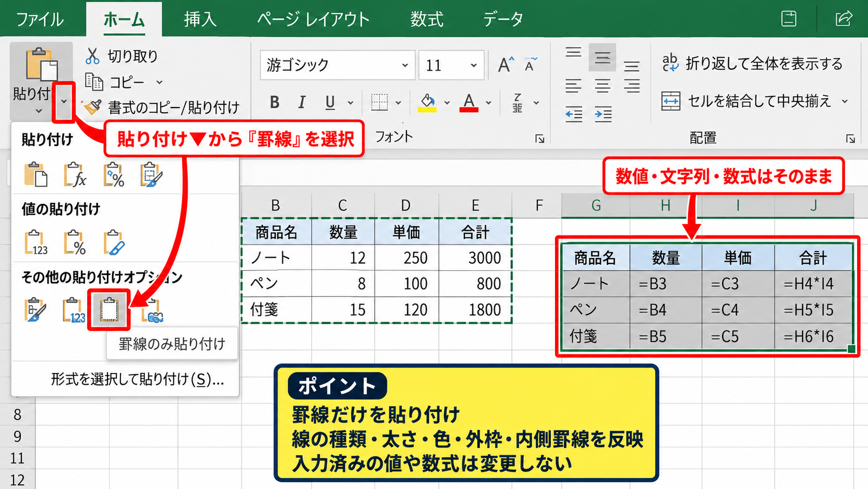Choose Values & Number Formatting paste icon
This screenshot has height=489, width=868.
pos(75,242)
